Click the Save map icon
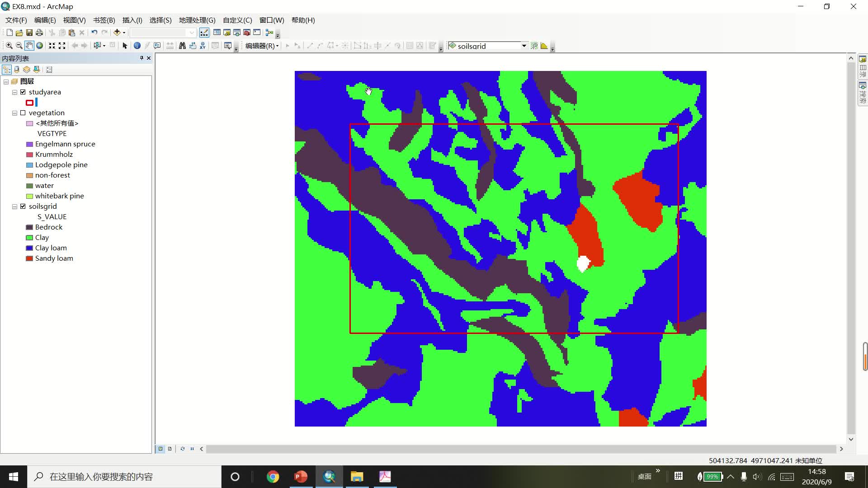The image size is (868, 488). click(x=29, y=33)
